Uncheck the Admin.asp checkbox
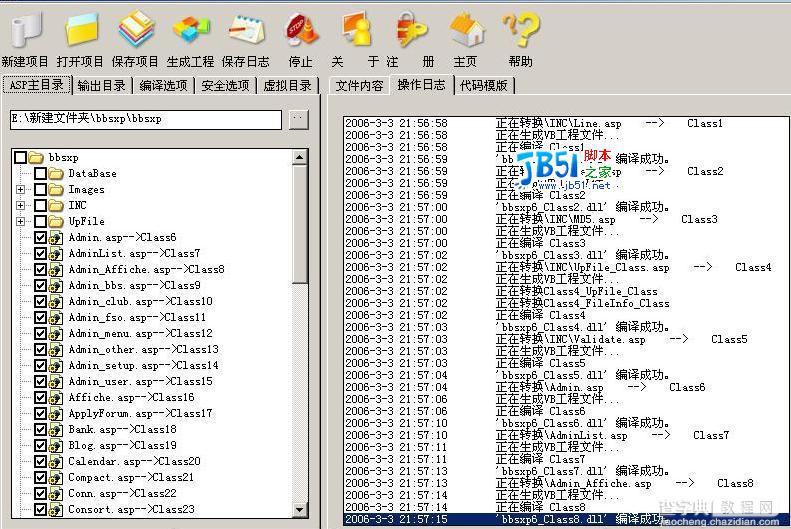Viewport: 791px width, 529px height. click(41, 238)
